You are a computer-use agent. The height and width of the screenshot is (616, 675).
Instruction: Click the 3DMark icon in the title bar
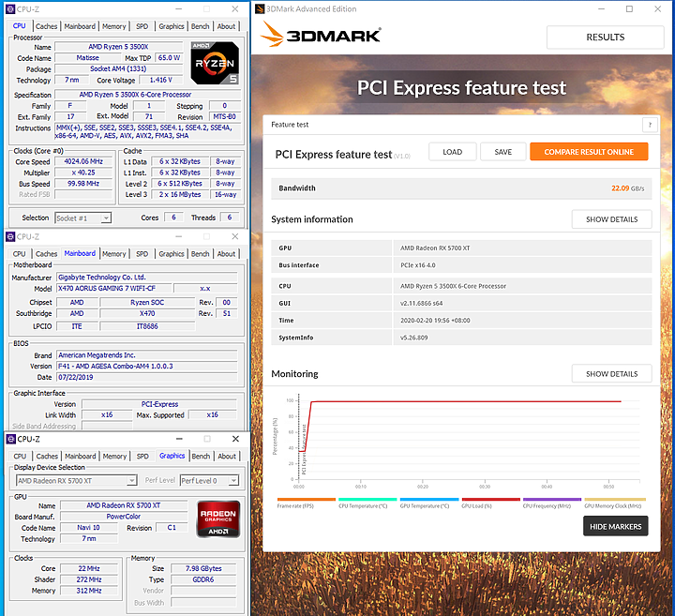(260, 8)
